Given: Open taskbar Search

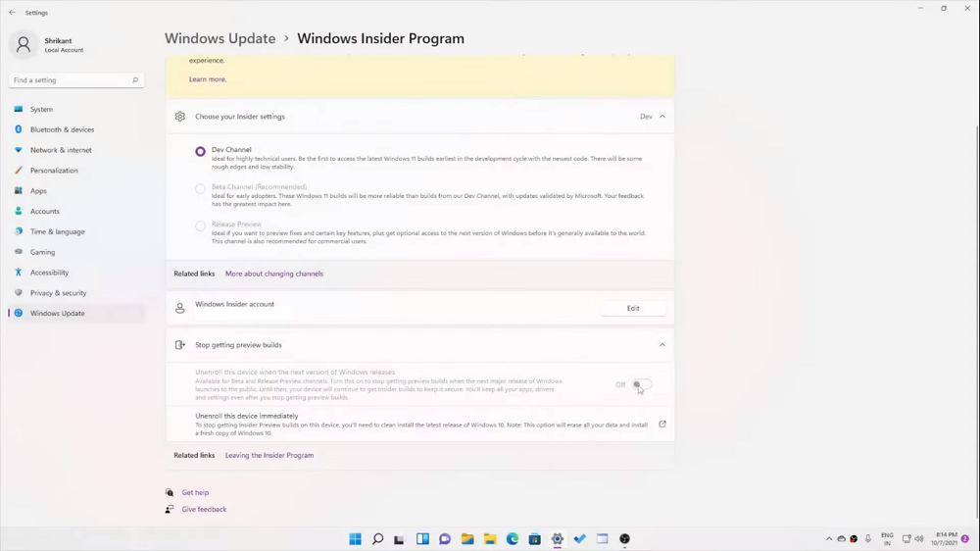Looking at the screenshot, I should click(377, 539).
